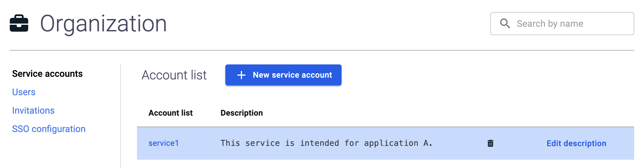The height and width of the screenshot is (168, 644).
Task: Click the Account list section heading
Action: coord(174,75)
